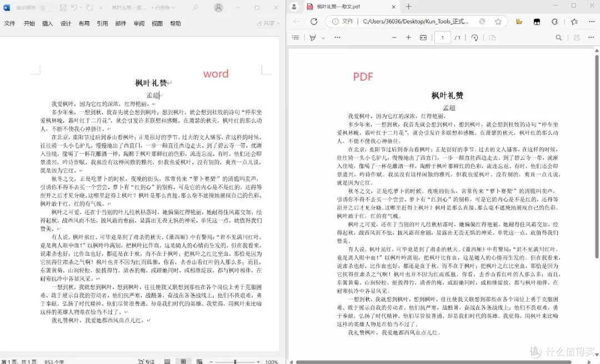Select the PDF highlight tool
The image size is (600, 364).
tap(313, 38)
